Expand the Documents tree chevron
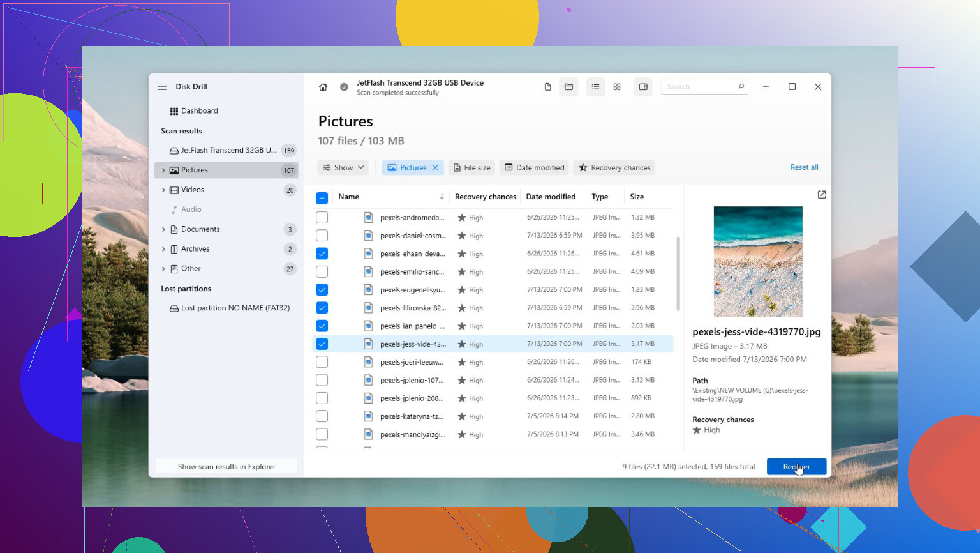 [163, 229]
